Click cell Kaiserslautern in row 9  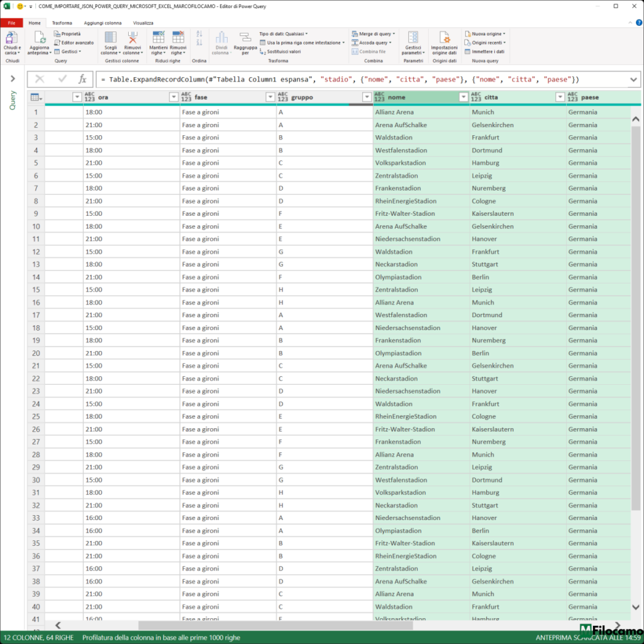pos(518,214)
